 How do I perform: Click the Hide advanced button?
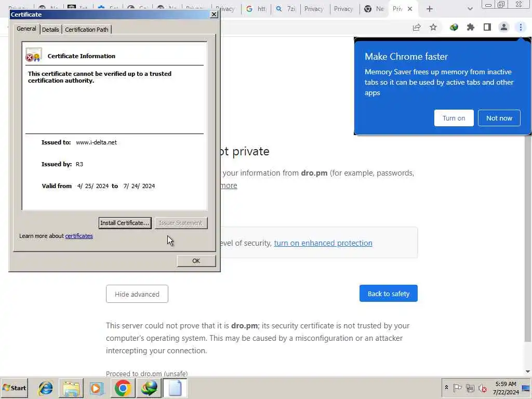point(137,294)
